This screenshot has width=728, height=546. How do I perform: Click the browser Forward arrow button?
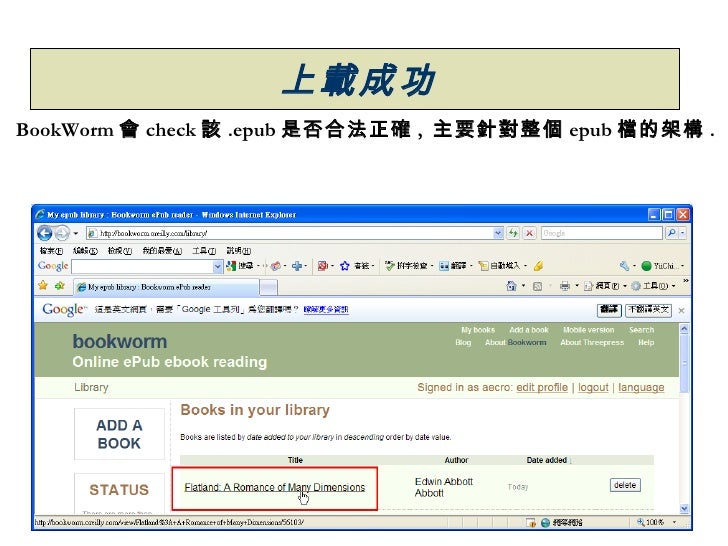click(x=62, y=233)
